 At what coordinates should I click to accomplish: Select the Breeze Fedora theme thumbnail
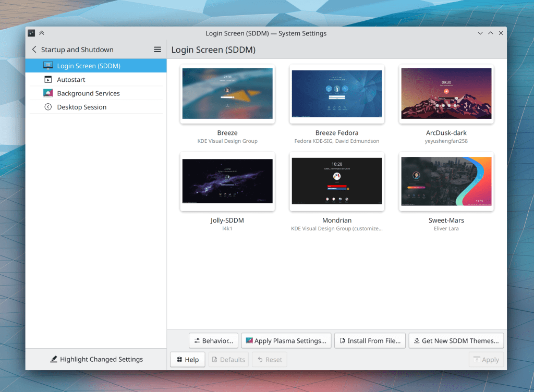pos(337,94)
